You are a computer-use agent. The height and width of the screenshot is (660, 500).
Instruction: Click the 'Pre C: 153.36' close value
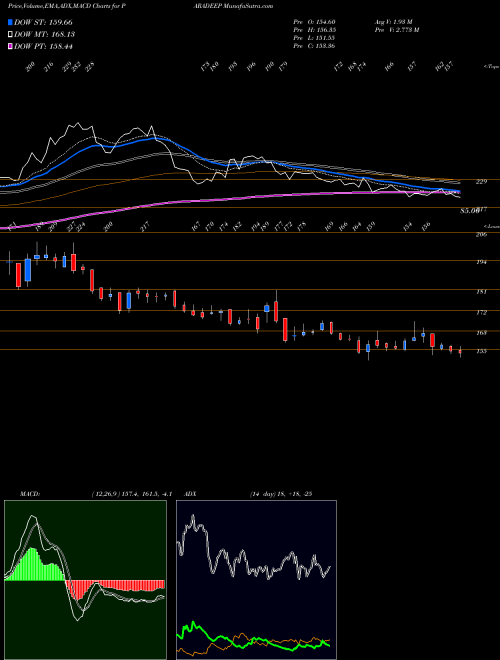click(314, 46)
